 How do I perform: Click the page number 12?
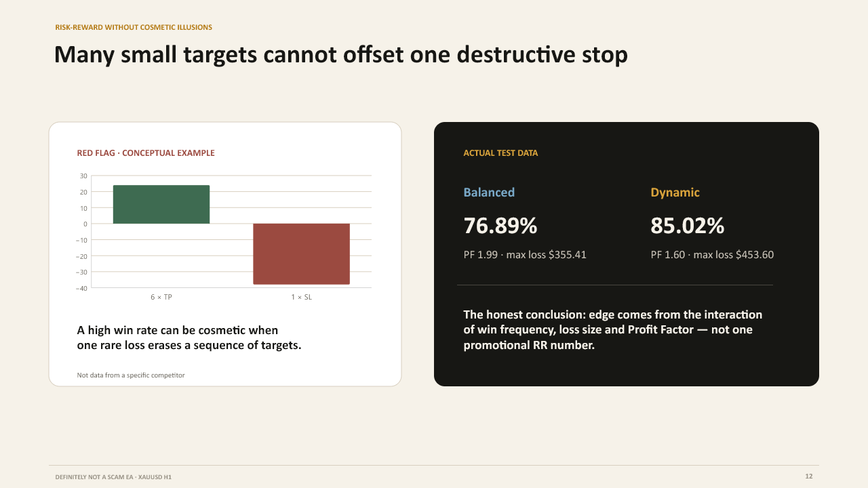(x=808, y=476)
